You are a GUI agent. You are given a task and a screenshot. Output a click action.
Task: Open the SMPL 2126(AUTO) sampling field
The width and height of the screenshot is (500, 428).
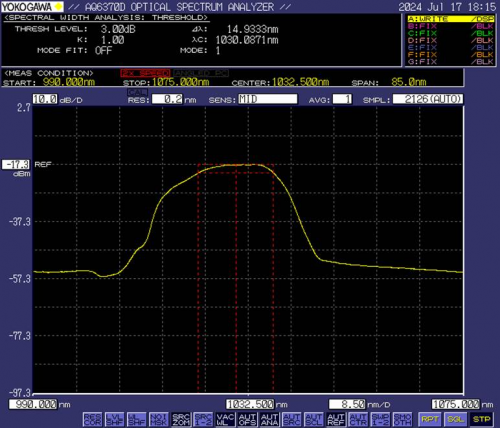(x=428, y=99)
